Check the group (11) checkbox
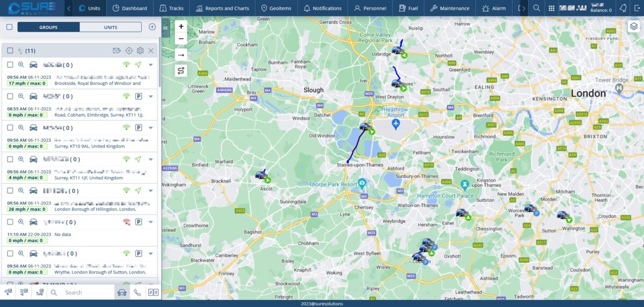 pyautogui.click(x=10, y=50)
